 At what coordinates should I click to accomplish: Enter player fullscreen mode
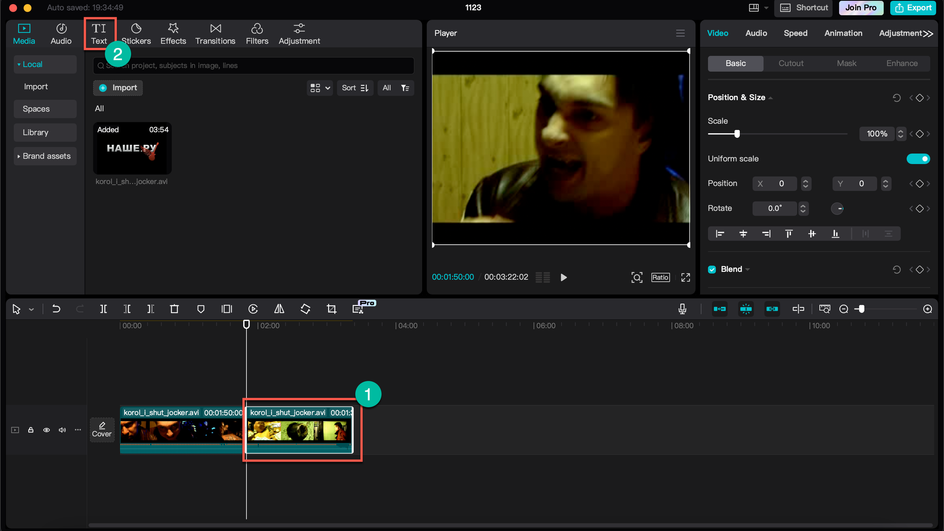(x=685, y=278)
